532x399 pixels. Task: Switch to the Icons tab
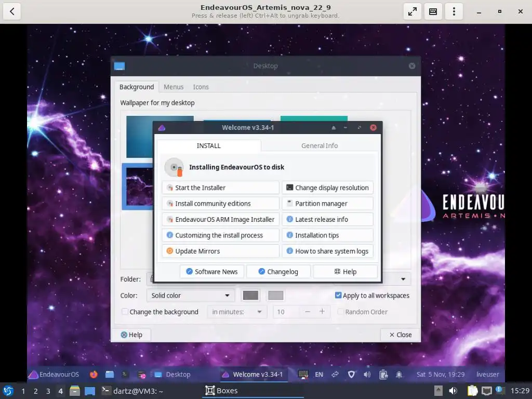[x=201, y=87]
